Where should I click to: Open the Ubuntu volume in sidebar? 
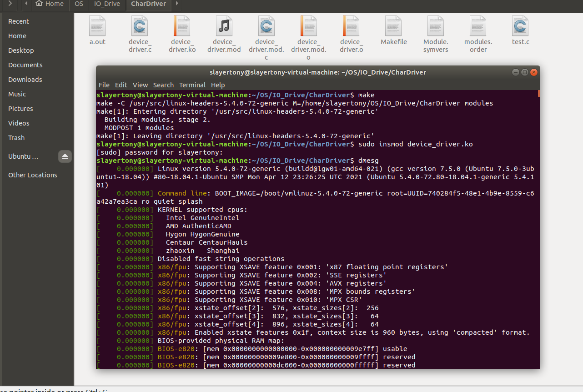[x=23, y=156]
